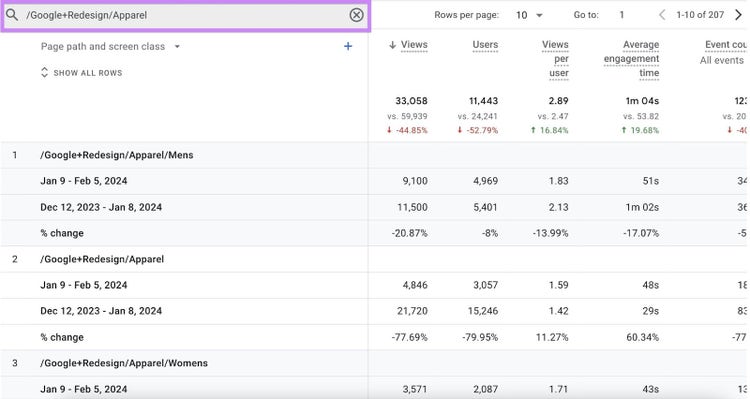Click the -17.07% engagement change cell
Screen dimensions: 750x399
[641, 233]
